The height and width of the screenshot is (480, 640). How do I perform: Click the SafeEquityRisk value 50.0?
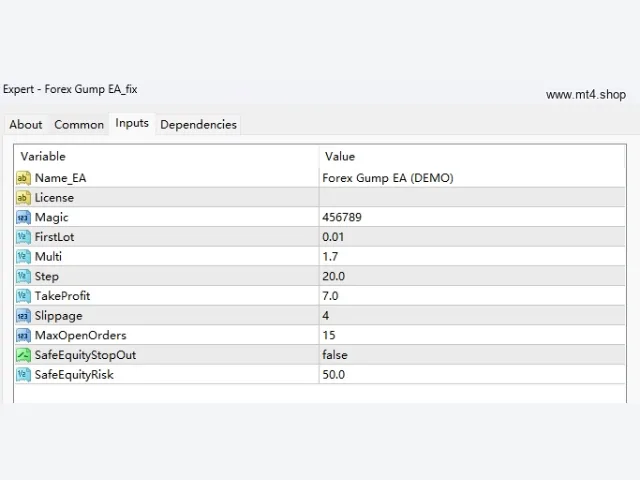click(x=333, y=374)
